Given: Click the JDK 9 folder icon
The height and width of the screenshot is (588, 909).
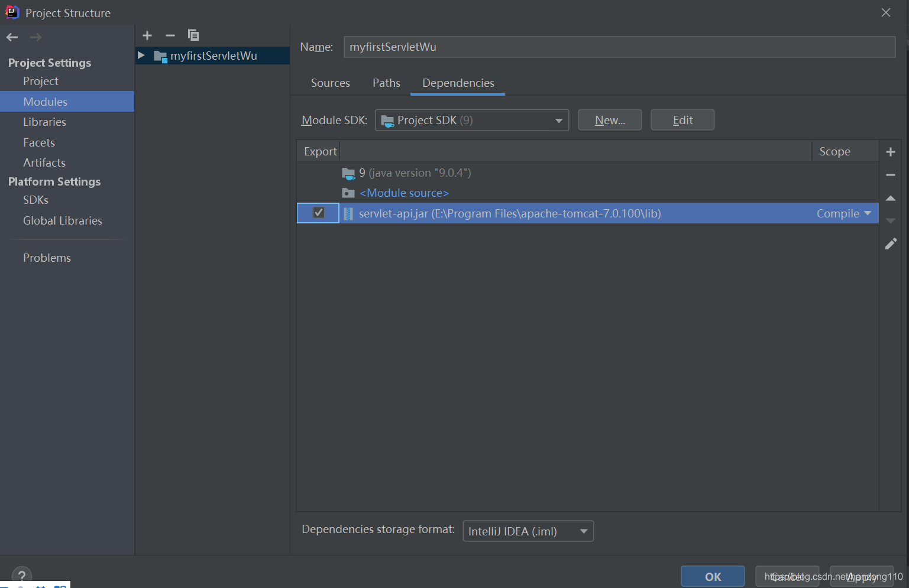Looking at the screenshot, I should coord(348,173).
